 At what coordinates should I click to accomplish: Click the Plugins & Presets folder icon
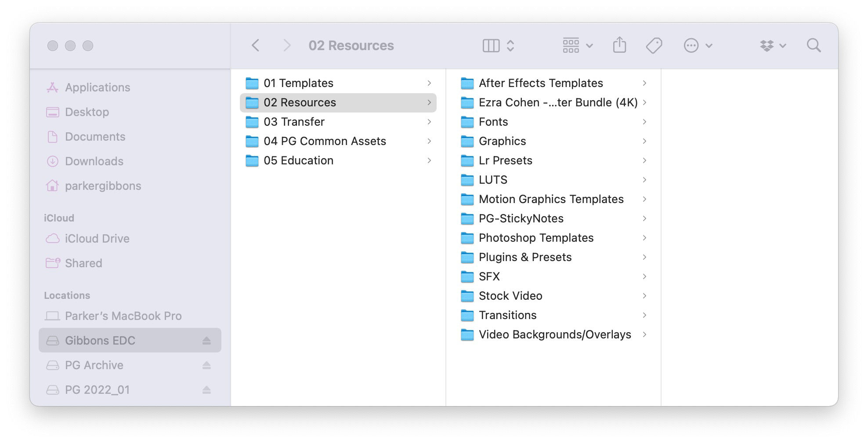point(467,257)
